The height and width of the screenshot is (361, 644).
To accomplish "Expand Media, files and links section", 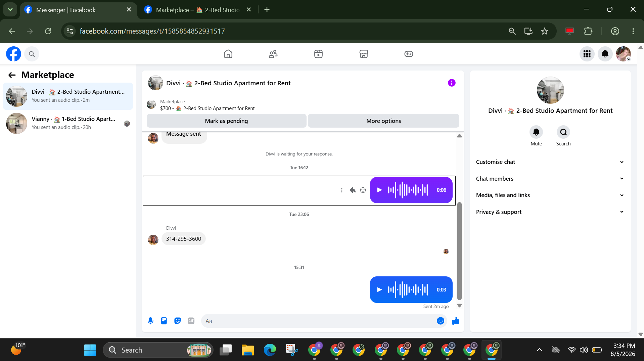I will (550, 195).
